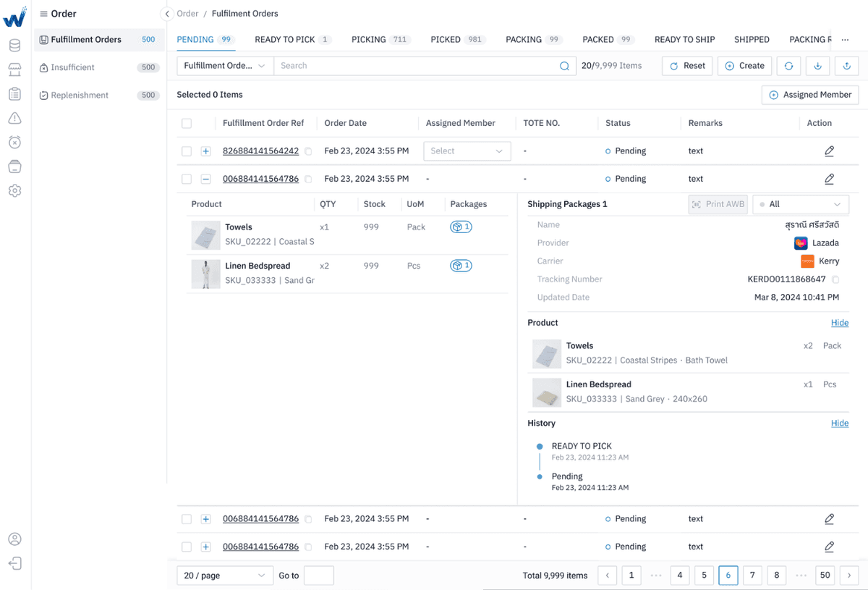Hide the Product section in Shipping Packages
The height and width of the screenshot is (590, 868).
839,322
